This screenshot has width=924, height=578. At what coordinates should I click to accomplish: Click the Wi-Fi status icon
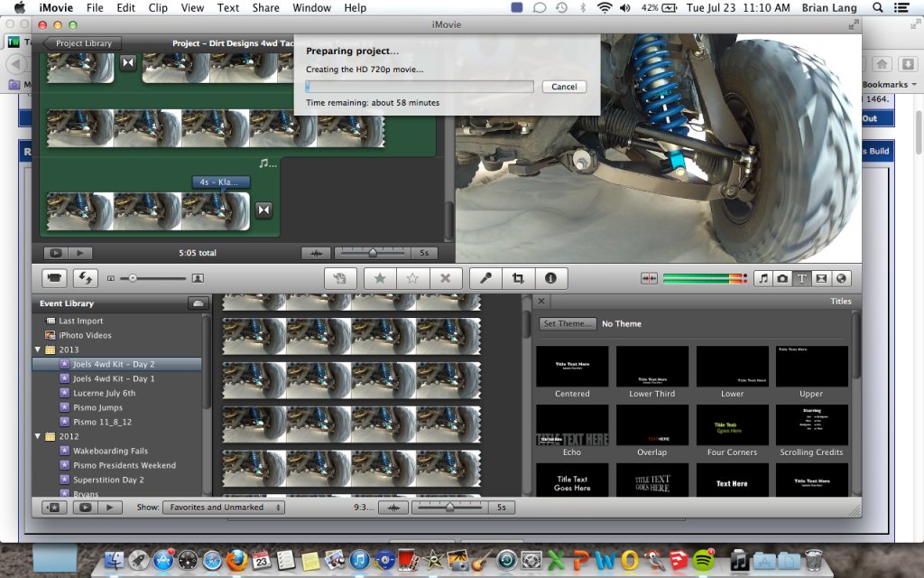pyautogui.click(x=604, y=7)
